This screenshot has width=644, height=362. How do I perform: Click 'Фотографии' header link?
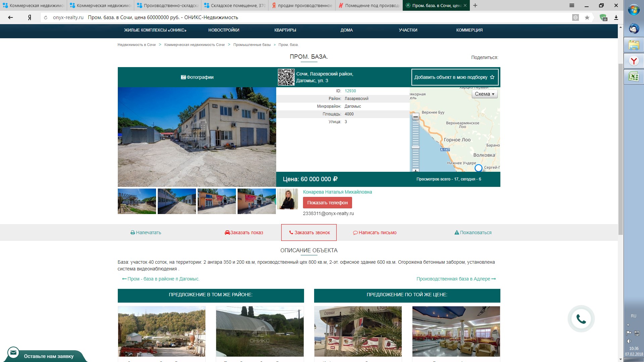coord(197,77)
